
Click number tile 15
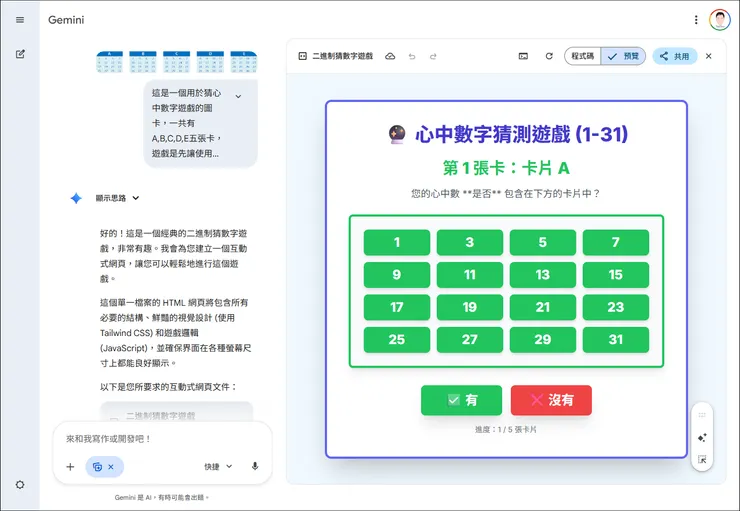click(x=616, y=275)
